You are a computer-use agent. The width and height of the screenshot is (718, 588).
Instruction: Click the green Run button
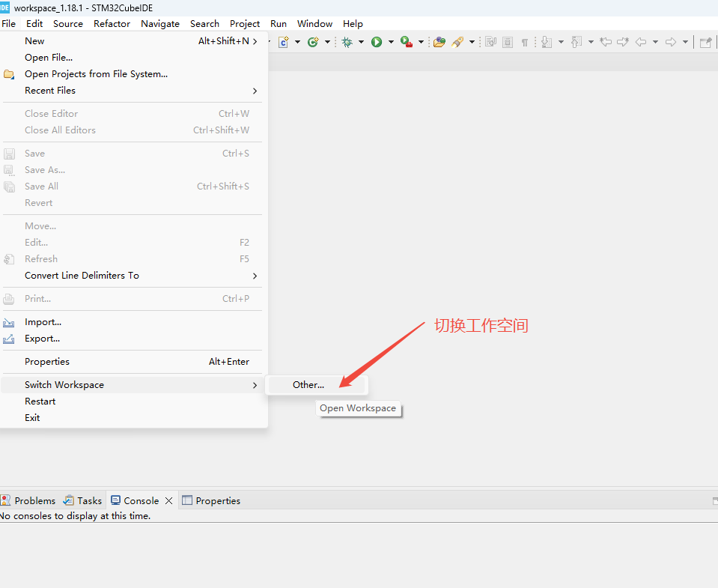[377, 42]
